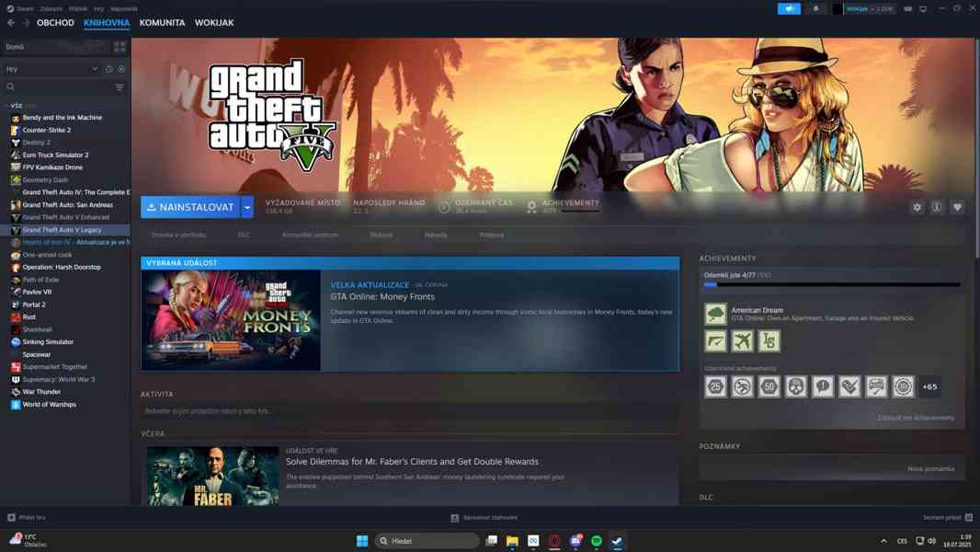Screen dimensions: 980x552
Task: Open the locked 50 badge achievement
Action: point(769,387)
